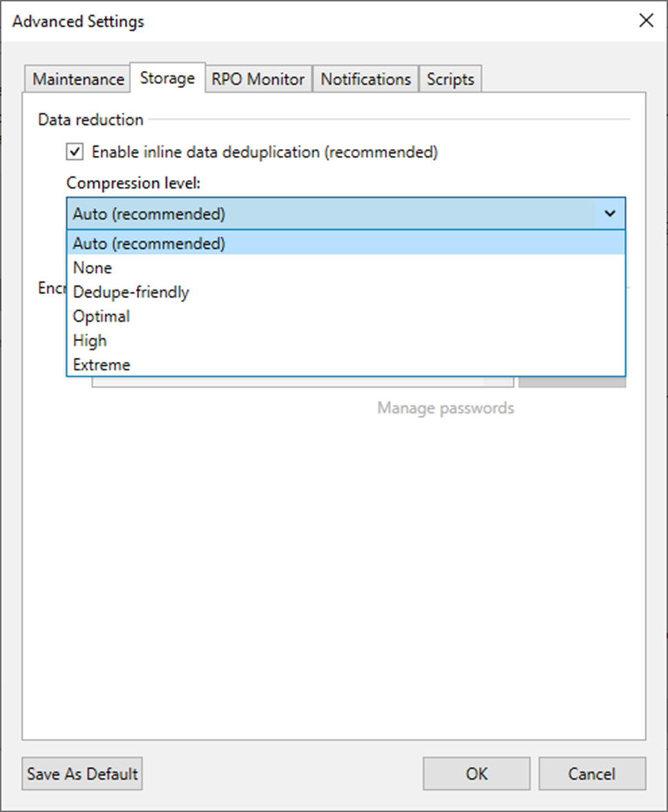
Task: Open the Scripts tab
Action: [x=450, y=79]
